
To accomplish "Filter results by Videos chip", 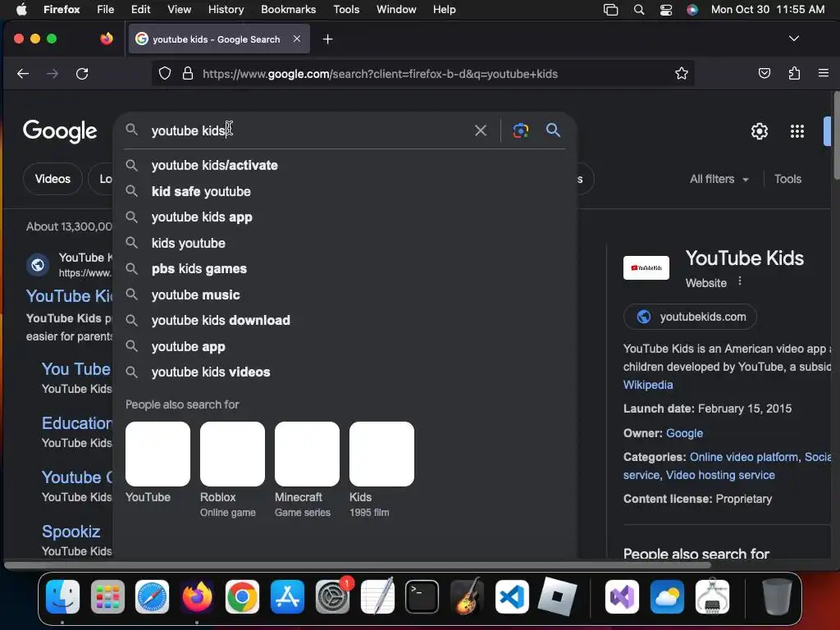I will [x=52, y=179].
